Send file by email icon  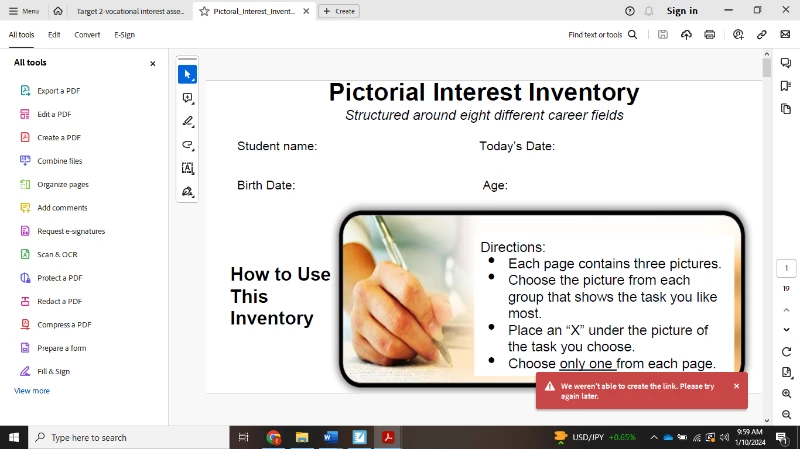coord(785,35)
